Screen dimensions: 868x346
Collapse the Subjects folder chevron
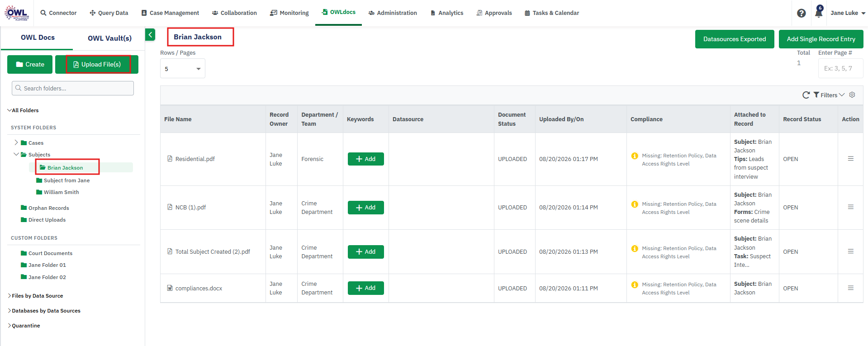point(16,154)
